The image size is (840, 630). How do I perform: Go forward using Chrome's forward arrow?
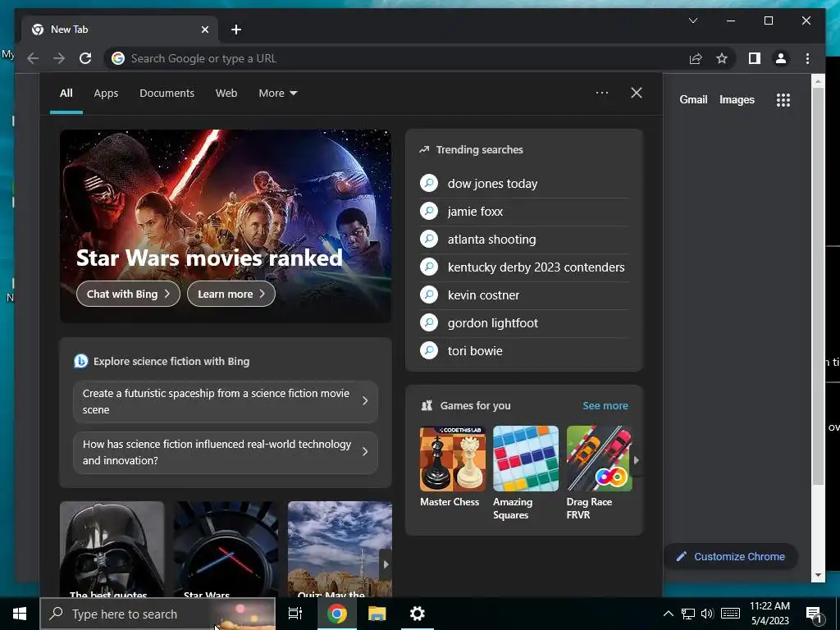point(59,58)
